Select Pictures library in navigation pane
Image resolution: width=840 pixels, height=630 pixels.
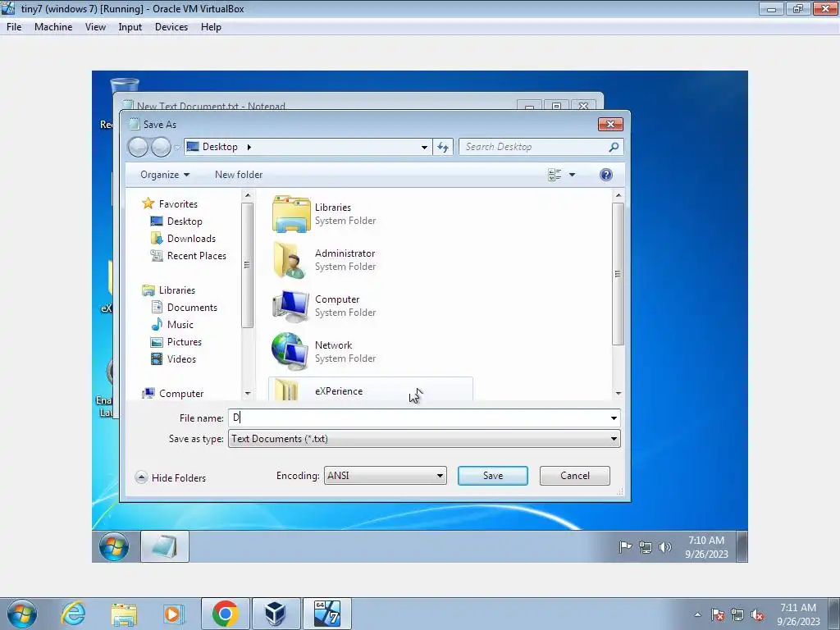185,342
